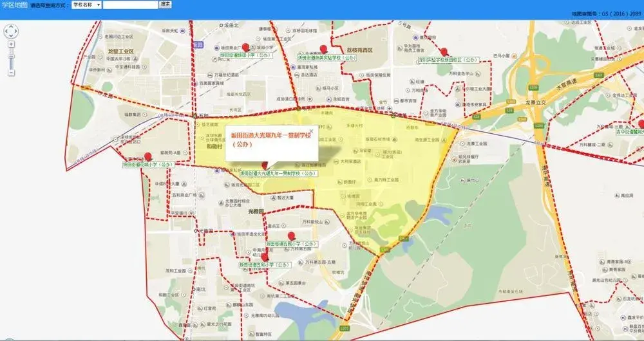The image size is (644, 341).
Task: Click the 坂田 metro station icon
Action: coord(198,44)
